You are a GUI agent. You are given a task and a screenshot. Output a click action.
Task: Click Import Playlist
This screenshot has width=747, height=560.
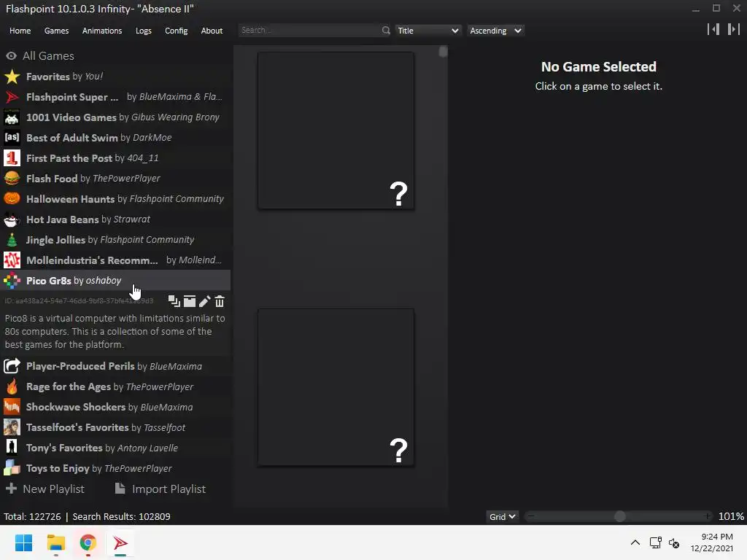160,489
